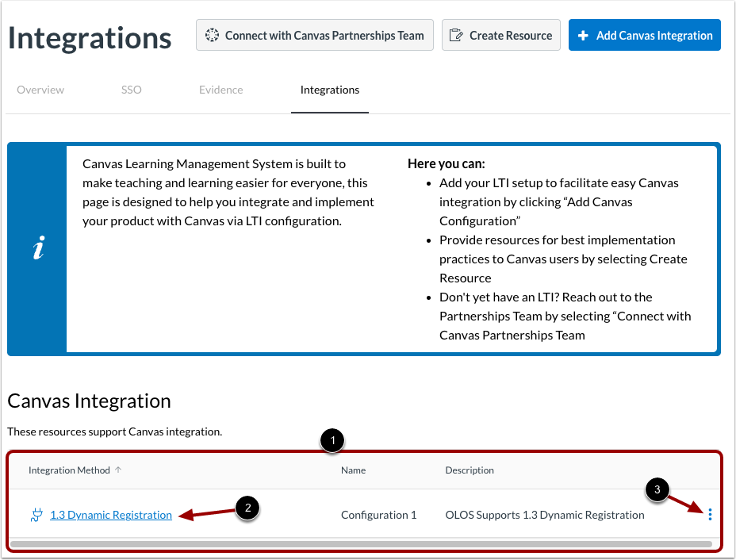Click Connect with Canvas Partnerships Team
Viewport: 736px width, 560px height.
[x=314, y=35]
